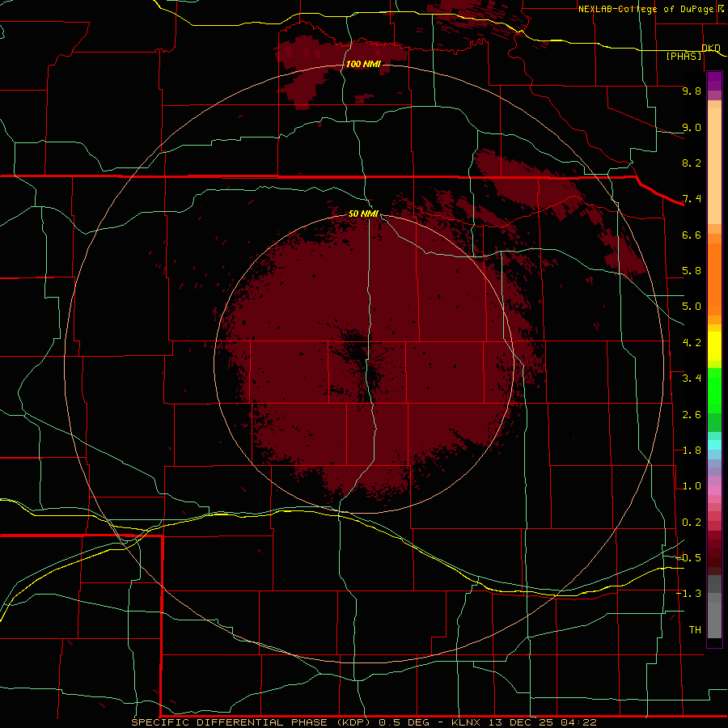The width and height of the screenshot is (728, 728).
Task: Click the 3.4 value on the color scale
Action: click(692, 379)
